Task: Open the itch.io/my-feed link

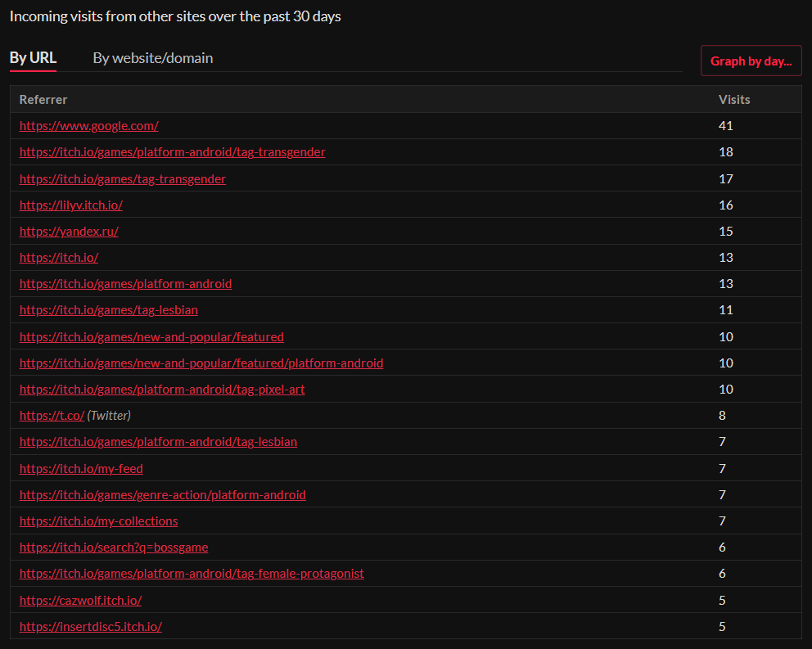Action: [81, 468]
